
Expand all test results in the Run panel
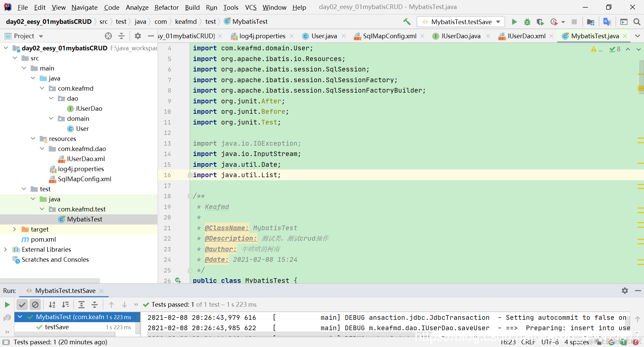tap(81, 305)
